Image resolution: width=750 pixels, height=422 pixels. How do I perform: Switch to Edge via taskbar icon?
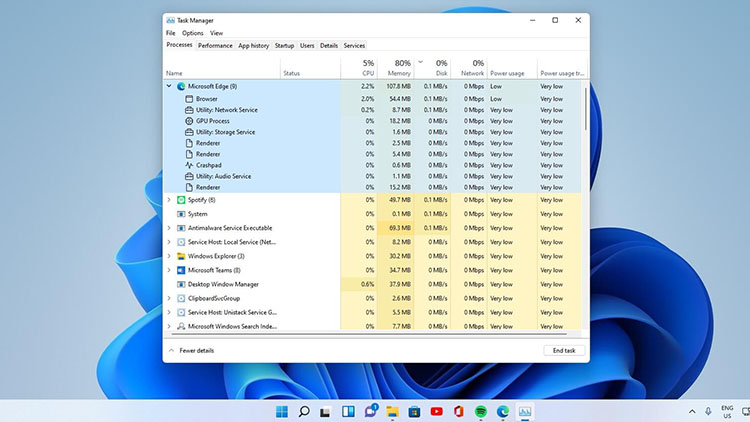pos(503,411)
